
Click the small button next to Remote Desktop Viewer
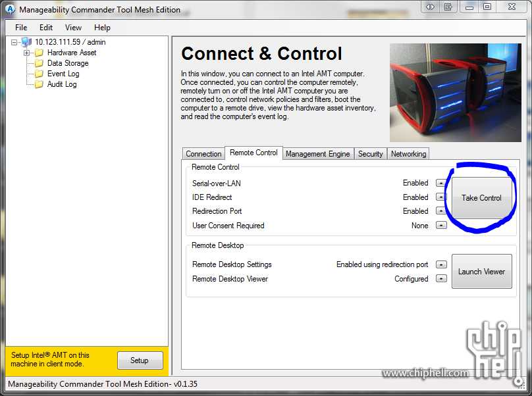[441, 279]
